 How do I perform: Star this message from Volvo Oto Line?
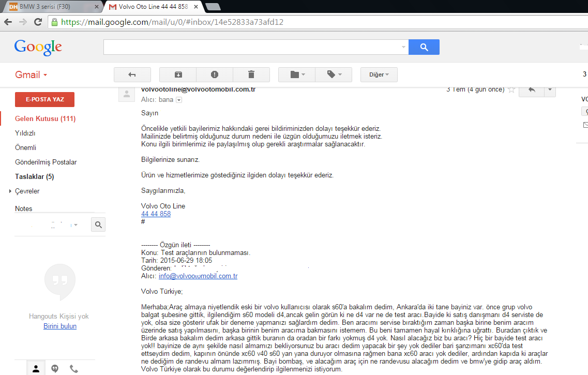click(511, 89)
